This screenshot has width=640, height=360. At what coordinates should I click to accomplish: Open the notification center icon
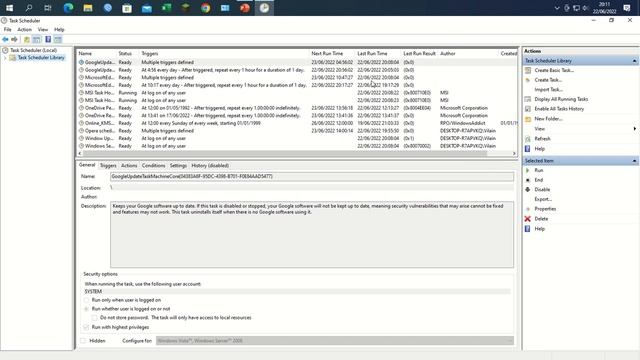point(627,8)
